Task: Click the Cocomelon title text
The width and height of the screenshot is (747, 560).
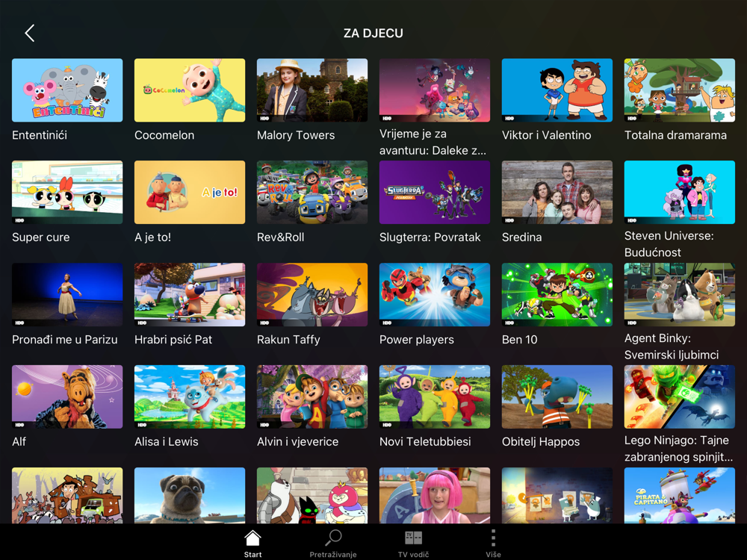Action: point(164,135)
